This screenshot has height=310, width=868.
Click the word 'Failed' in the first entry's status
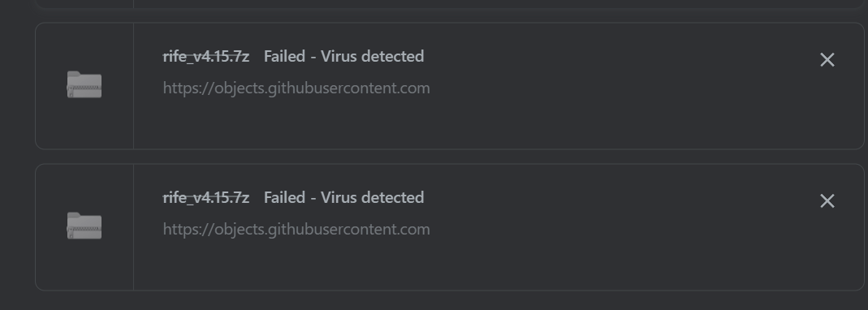pyautogui.click(x=284, y=57)
